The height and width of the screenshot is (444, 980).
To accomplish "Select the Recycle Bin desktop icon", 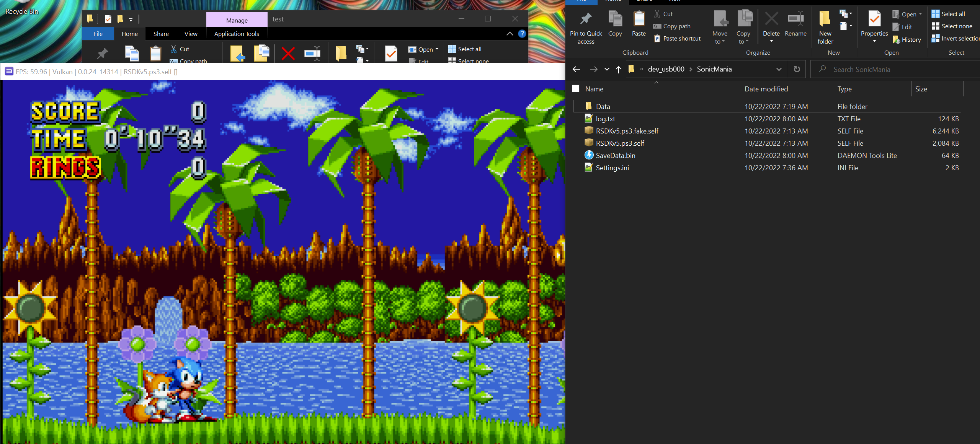I will click(x=22, y=8).
